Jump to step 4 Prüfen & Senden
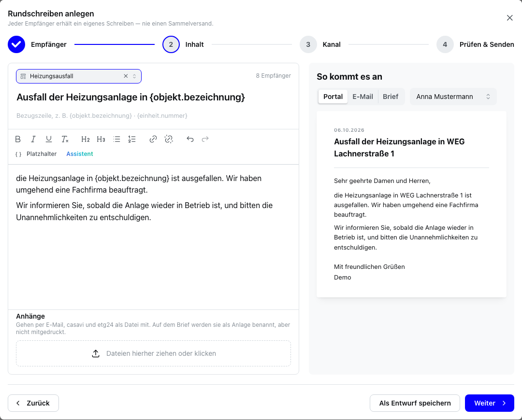The width and height of the screenshot is (522, 420). click(445, 44)
